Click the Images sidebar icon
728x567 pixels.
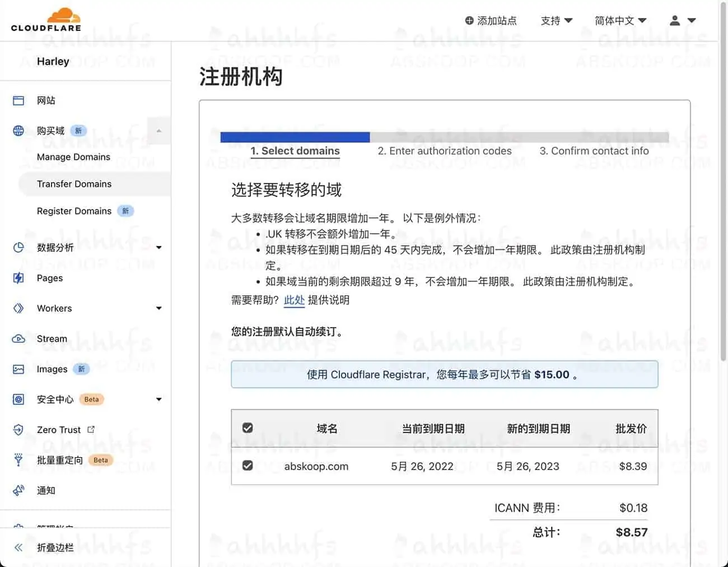(18, 369)
